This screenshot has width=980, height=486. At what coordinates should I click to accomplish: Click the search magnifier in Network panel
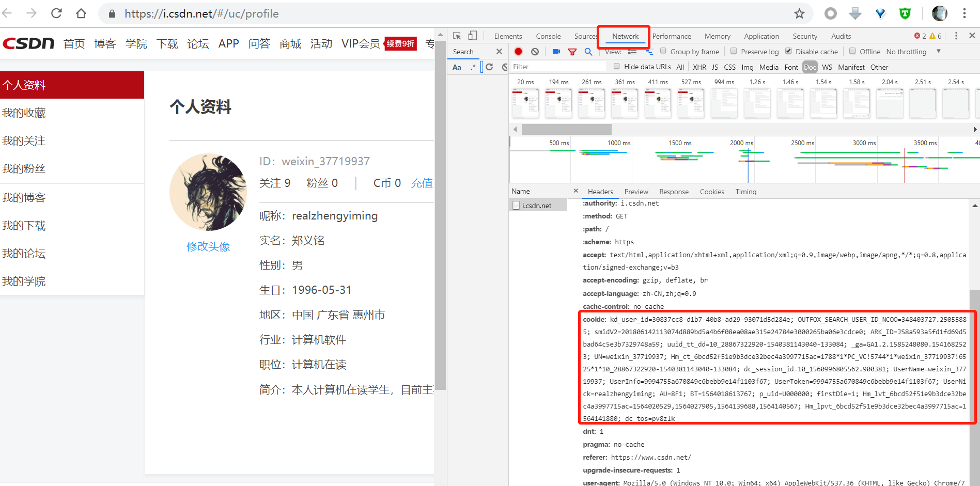(589, 51)
